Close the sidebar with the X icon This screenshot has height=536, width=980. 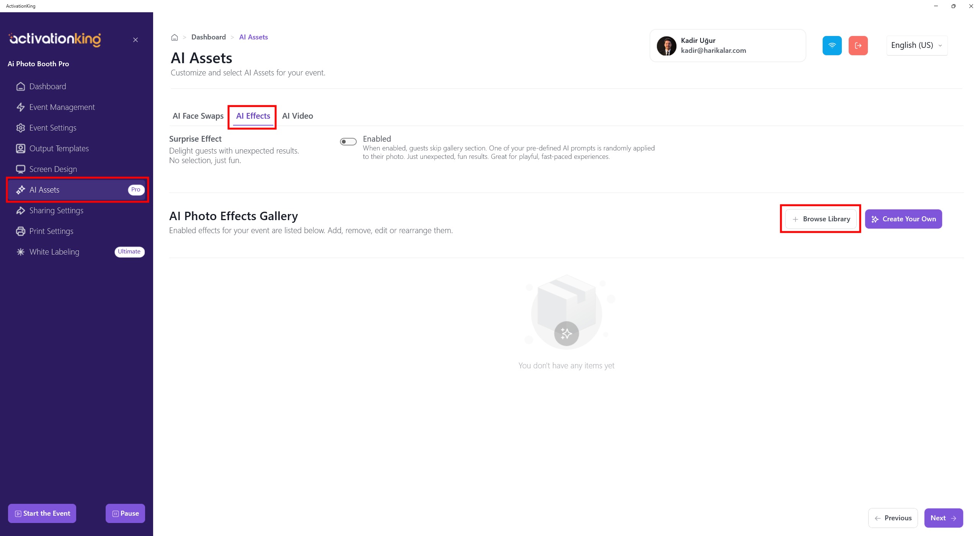136,40
